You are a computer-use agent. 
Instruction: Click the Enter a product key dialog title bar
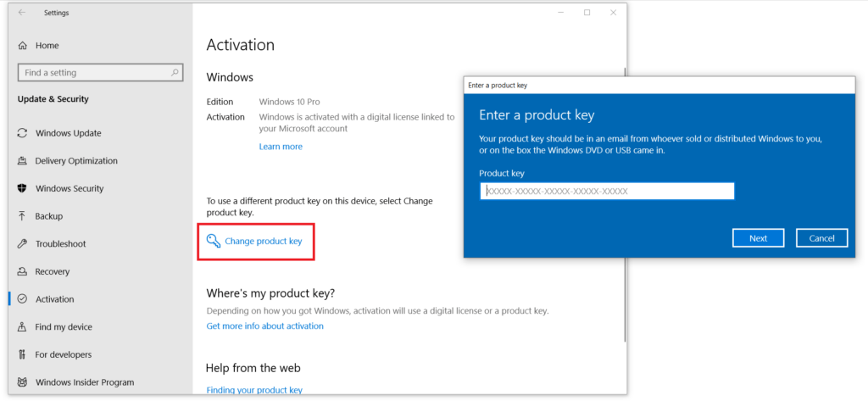click(659, 86)
